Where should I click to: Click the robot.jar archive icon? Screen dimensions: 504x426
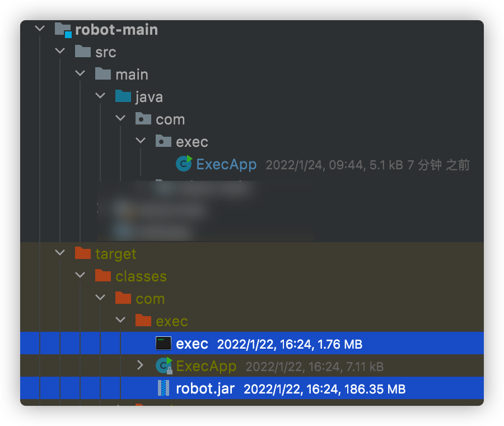pyautogui.click(x=164, y=388)
